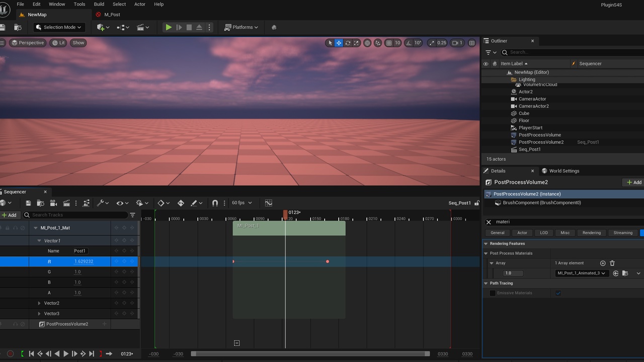
Task: Open the Platforms dropdown
Action: coord(242,27)
